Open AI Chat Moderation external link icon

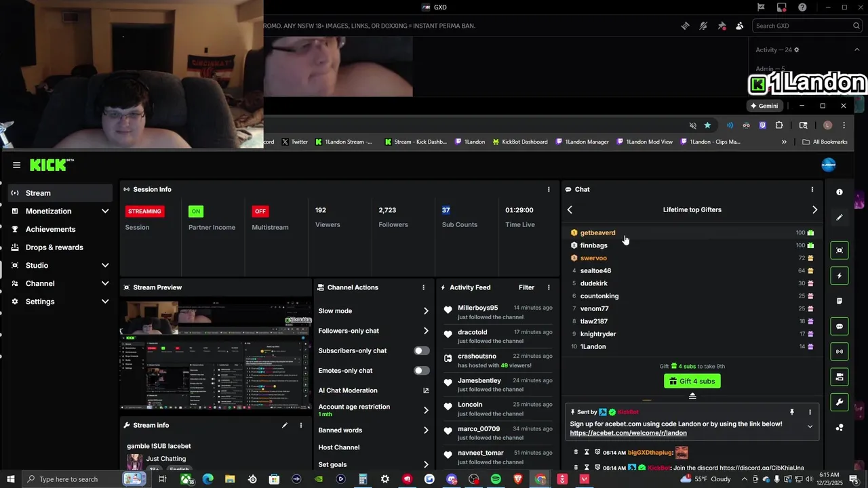coord(426,390)
